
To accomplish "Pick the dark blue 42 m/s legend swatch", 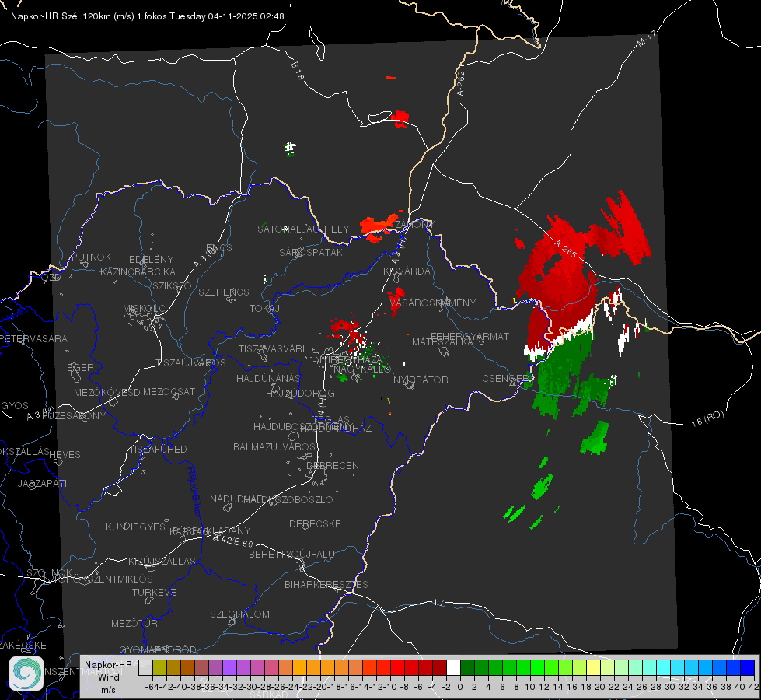I will tap(748, 668).
